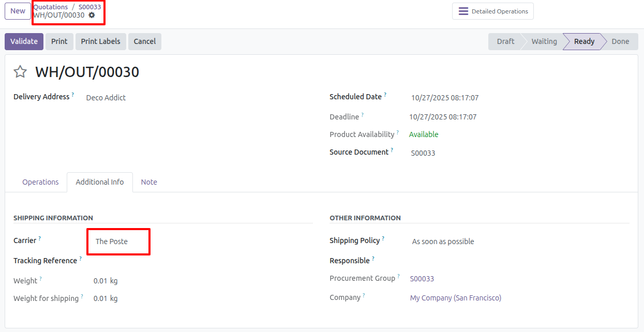Viewport: 644px width, 332px height.
Task: Switch to the Operations tab
Action: (x=40, y=182)
